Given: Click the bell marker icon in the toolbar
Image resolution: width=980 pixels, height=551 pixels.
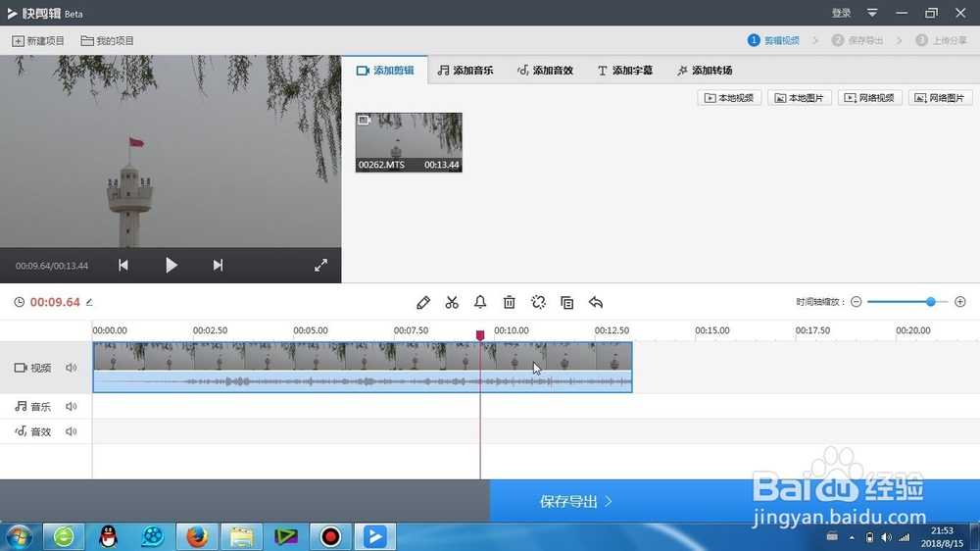Looking at the screenshot, I should coord(480,302).
